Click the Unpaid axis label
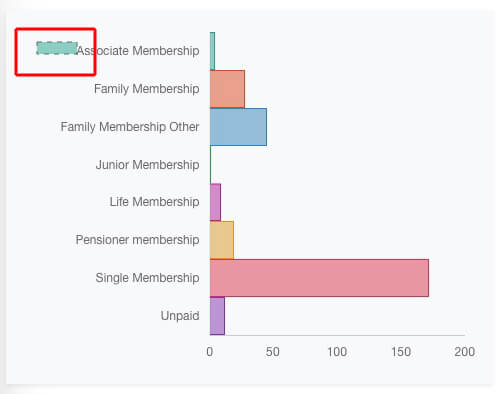Viewport: 502px width, 394px height. coord(180,316)
